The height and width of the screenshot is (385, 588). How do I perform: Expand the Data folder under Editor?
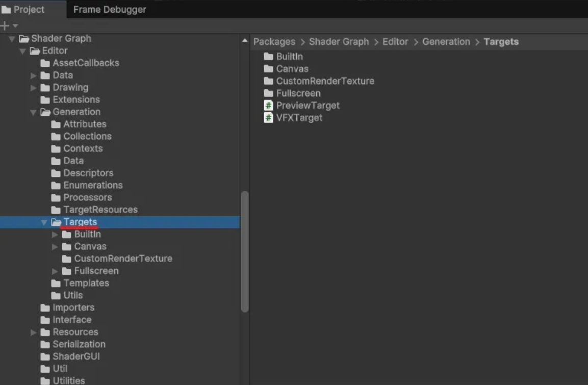pos(33,75)
